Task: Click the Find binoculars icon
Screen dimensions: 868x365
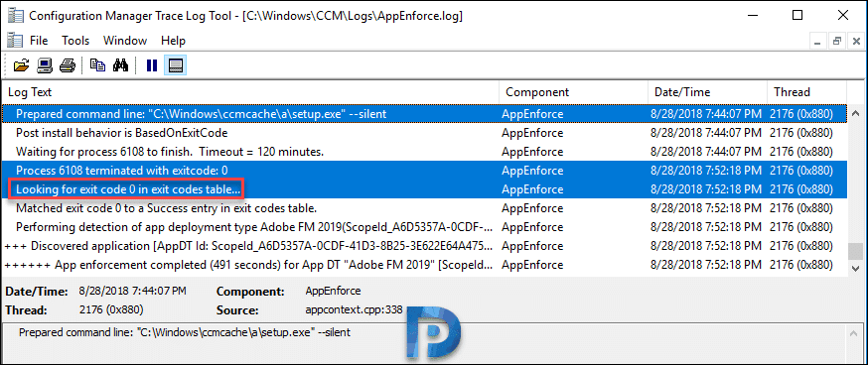Action: point(120,65)
